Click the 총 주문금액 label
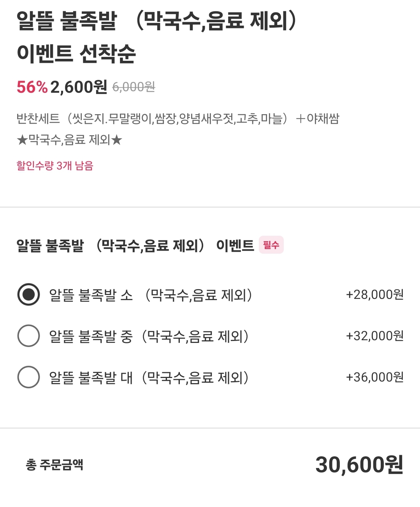The width and height of the screenshot is (420, 507). coord(54,465)
